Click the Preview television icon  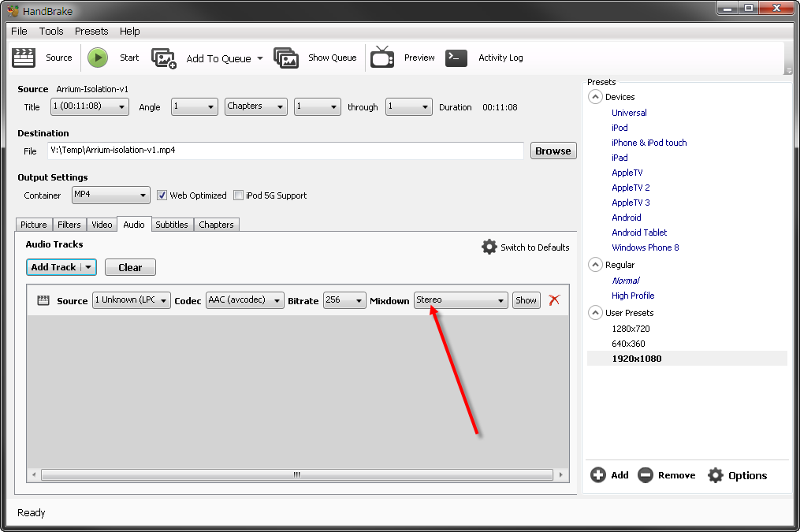coord(382,58)
